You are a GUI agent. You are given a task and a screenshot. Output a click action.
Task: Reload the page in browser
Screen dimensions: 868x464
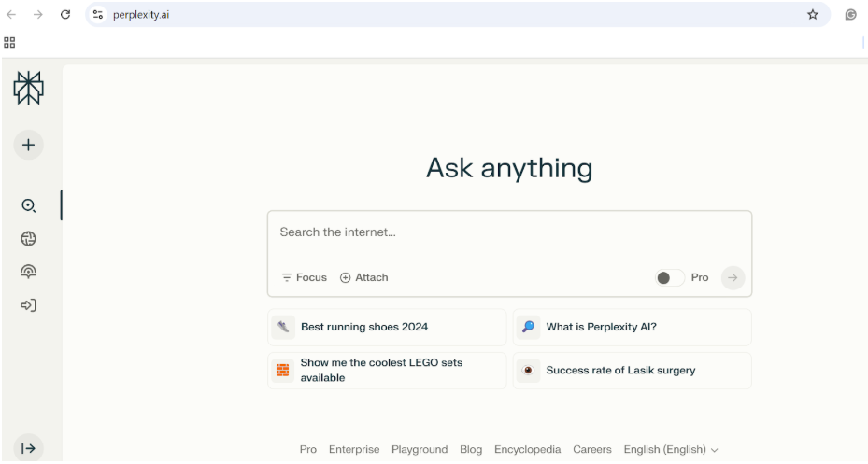tap(65, 14)
